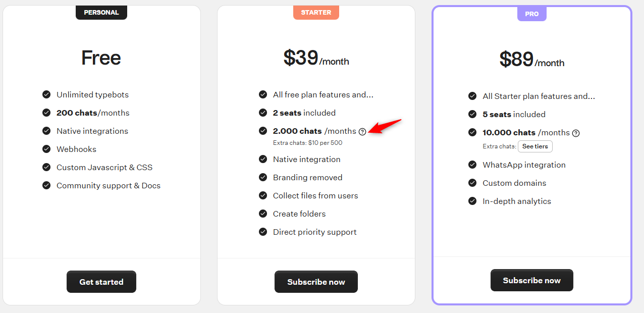The height and width of the screenshot is (313, 644).
Task: Open the See tiers extra chats button
Action: (x=535, y=146)
